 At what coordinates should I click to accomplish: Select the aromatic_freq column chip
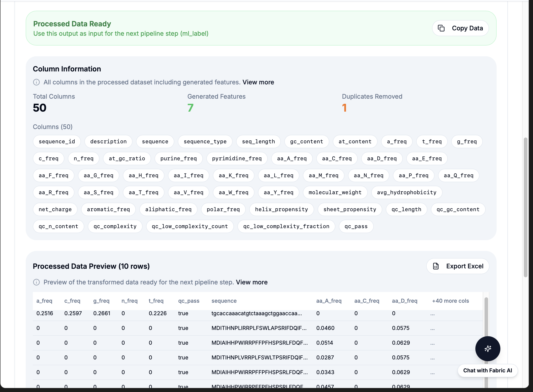(x=108, y=209)
